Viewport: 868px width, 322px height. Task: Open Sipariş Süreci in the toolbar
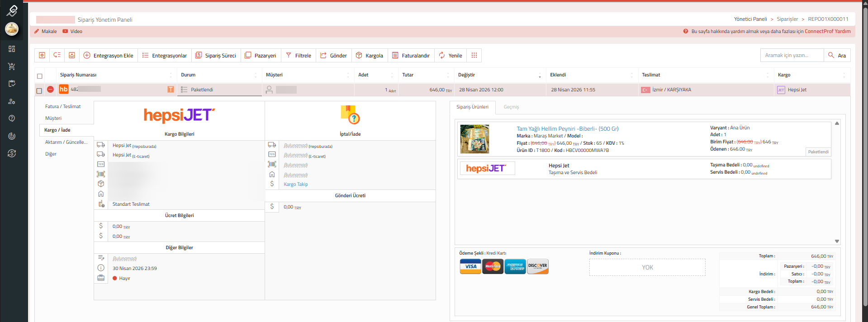tap(216, 55)
